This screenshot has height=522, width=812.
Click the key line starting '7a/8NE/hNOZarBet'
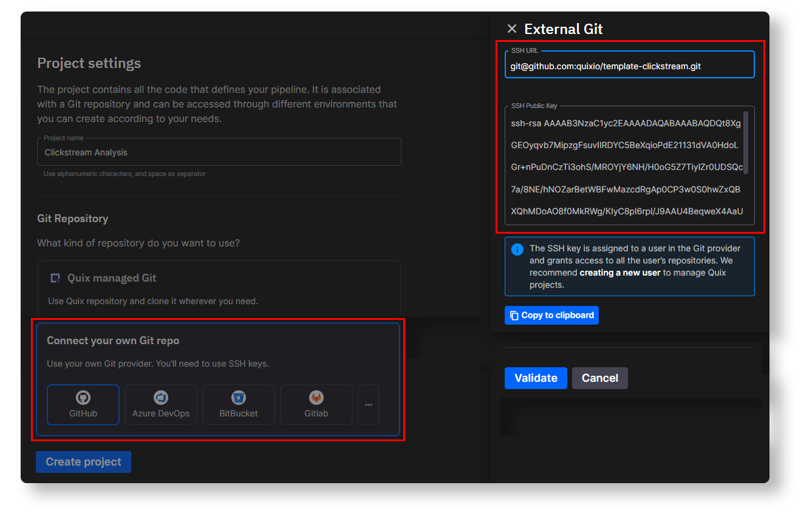coord(626,189)
